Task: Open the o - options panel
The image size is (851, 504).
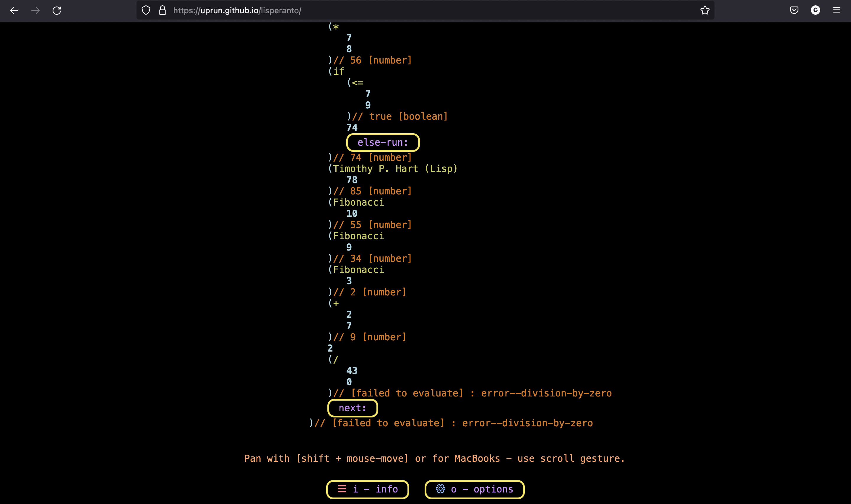Action: 474,490
